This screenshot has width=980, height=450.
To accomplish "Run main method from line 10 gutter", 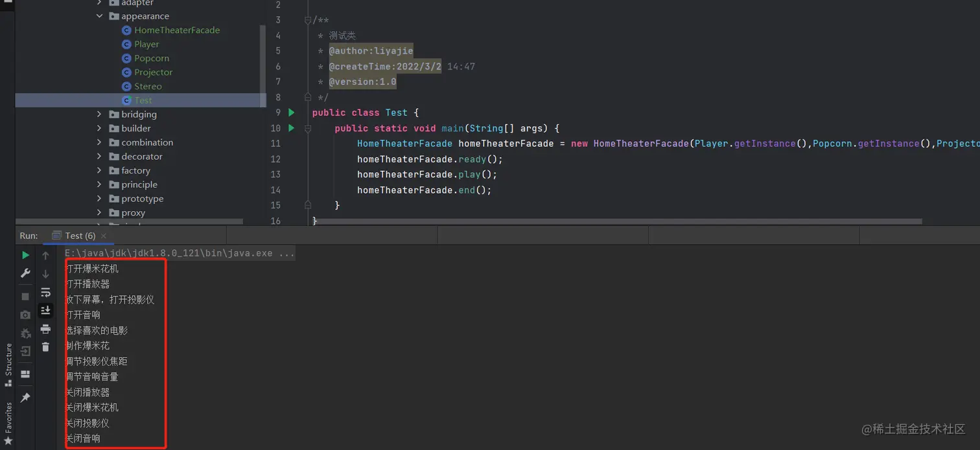I will coord(292,128).
